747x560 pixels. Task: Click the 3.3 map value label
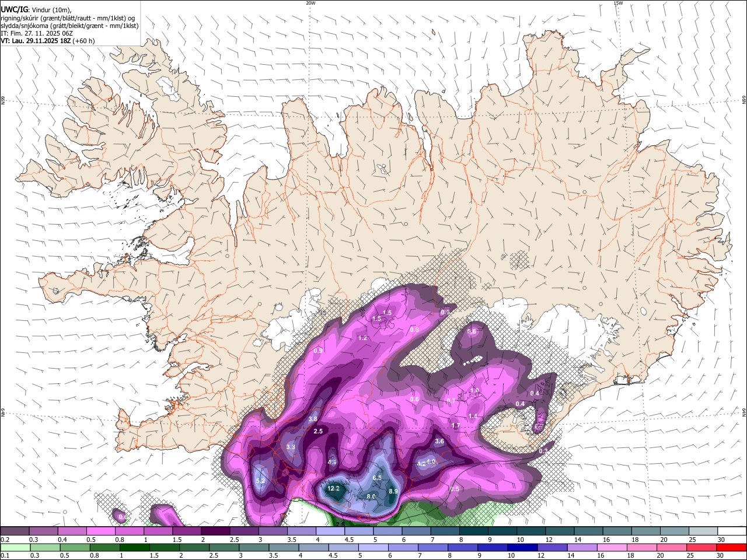coord(291,447)
